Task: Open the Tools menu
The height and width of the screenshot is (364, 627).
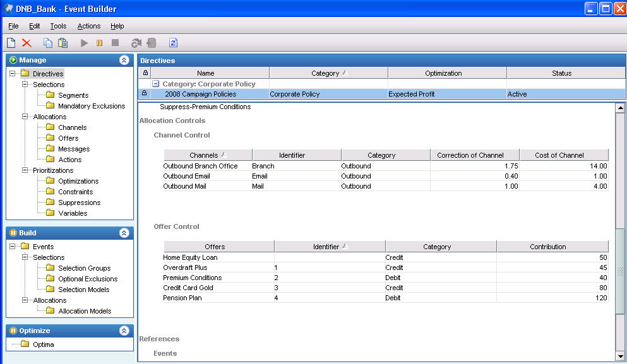Action: pos(58,26)
